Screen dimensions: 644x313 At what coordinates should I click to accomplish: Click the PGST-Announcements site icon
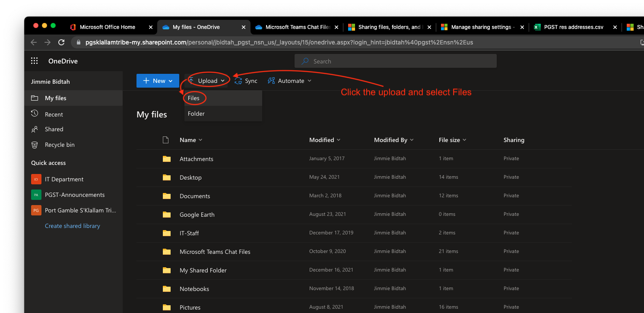coord(36,195)
